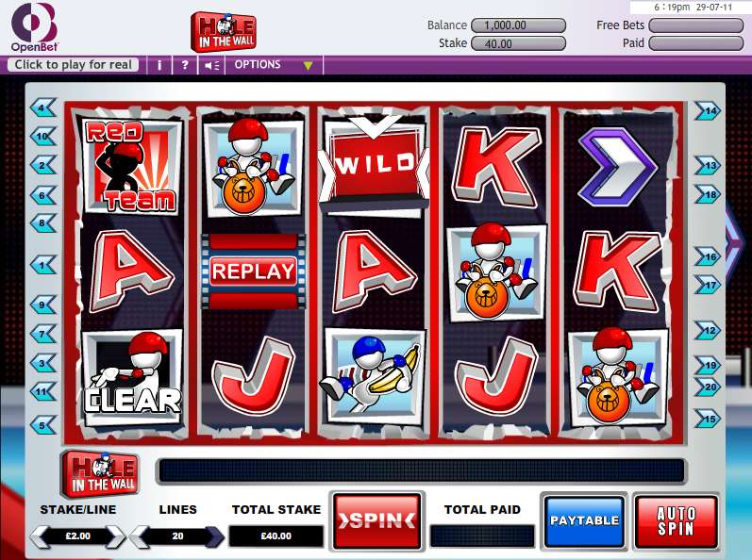Click the info "i" icon
This screenshot has height=560, width=752.
pos(159,65)
